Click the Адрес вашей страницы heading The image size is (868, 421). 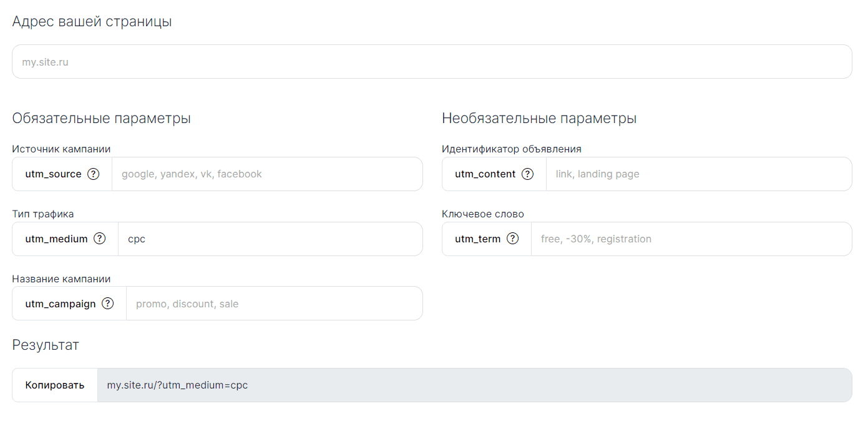coord(91,21)
